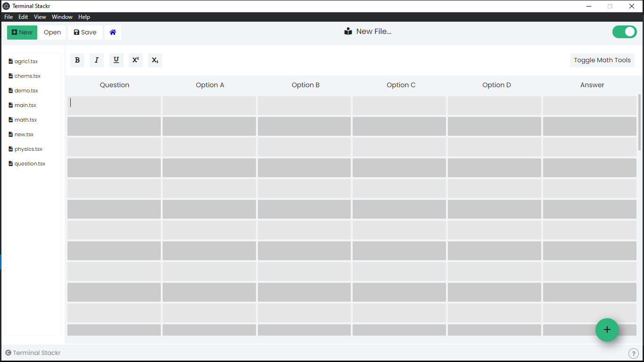644x362 pixels.
Task: Save the current file
Action: pos(85,33)
